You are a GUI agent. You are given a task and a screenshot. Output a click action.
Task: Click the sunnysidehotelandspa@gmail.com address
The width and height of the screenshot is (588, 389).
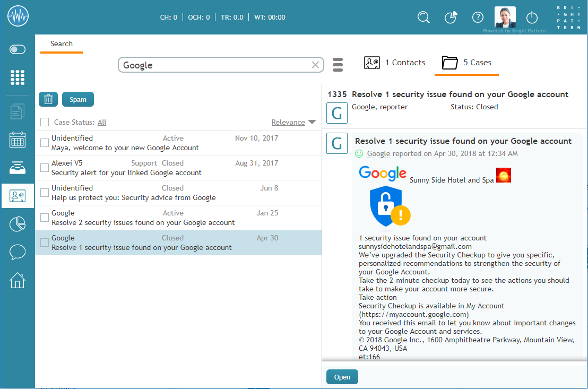pos(415,246)
